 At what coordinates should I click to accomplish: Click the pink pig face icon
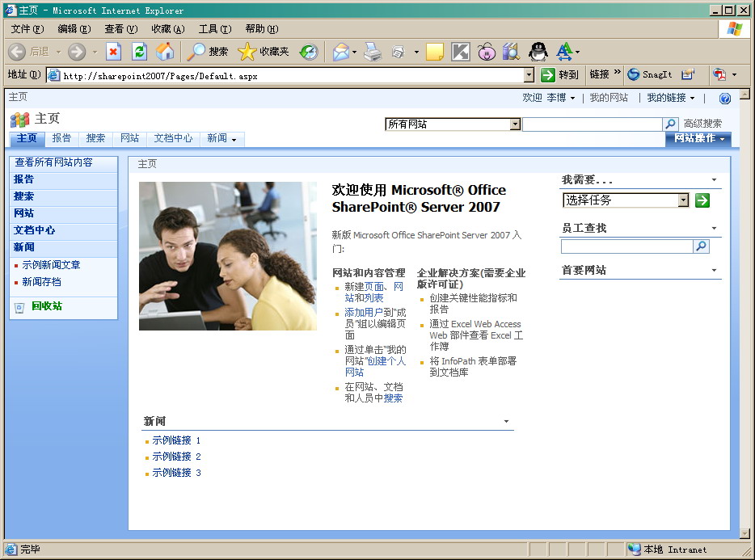click(x=487, y=52)
